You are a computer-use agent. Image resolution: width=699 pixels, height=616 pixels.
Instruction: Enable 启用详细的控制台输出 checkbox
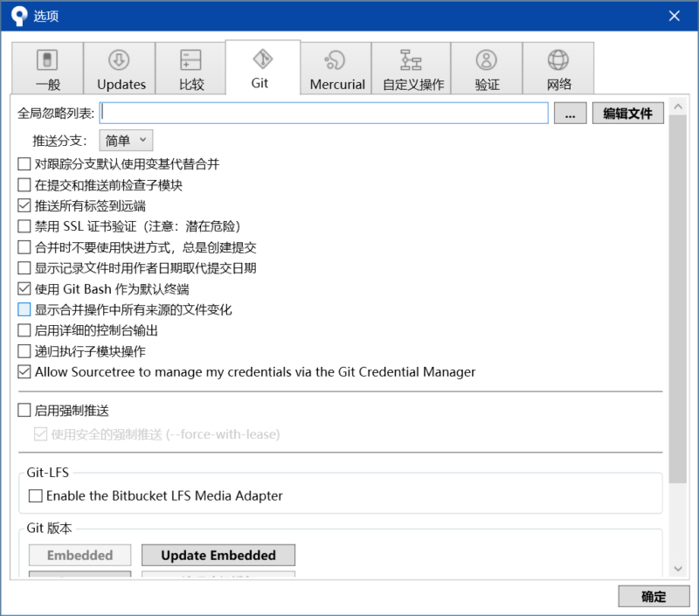coord(24,330)
